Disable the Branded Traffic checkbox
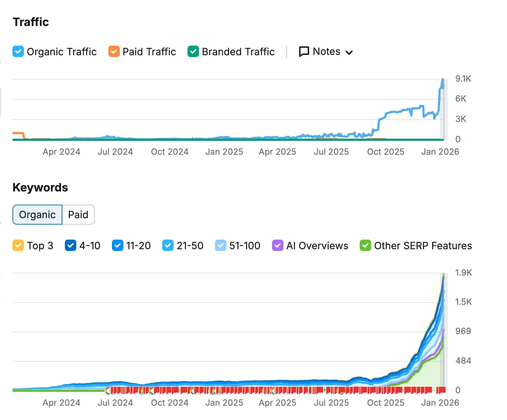The width and height of the screenshot is (507, 420). [x=193, y=52]
